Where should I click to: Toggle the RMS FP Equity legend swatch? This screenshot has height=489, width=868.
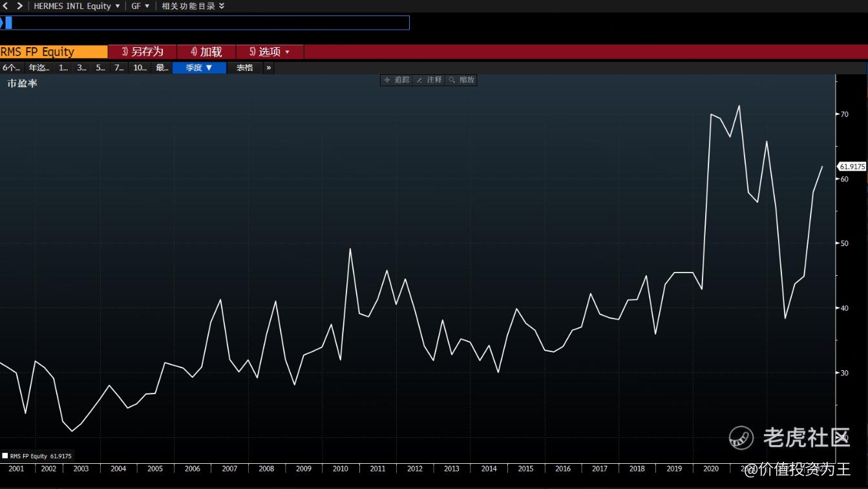[5, 455]
